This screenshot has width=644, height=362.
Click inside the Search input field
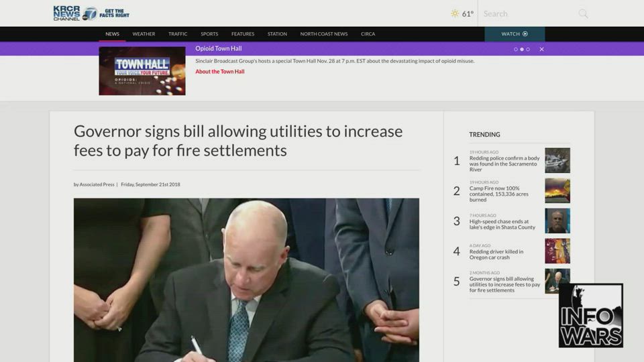point(527,13)
